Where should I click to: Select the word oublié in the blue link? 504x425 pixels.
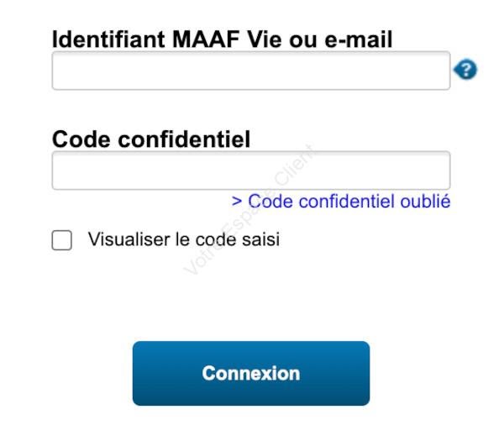[x=425, y=202]
